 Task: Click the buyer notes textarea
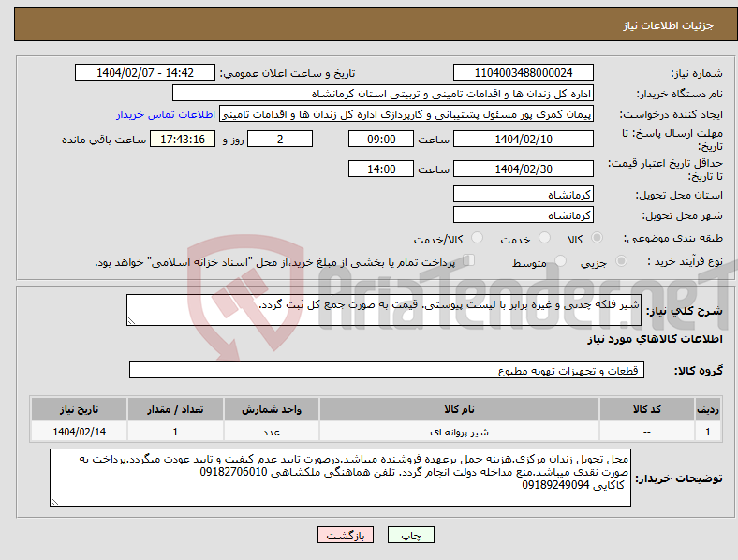tap(340, 478)
